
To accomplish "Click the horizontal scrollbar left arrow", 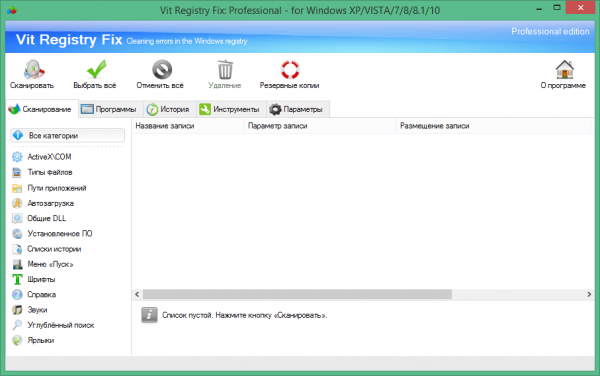I will point(137,294).
